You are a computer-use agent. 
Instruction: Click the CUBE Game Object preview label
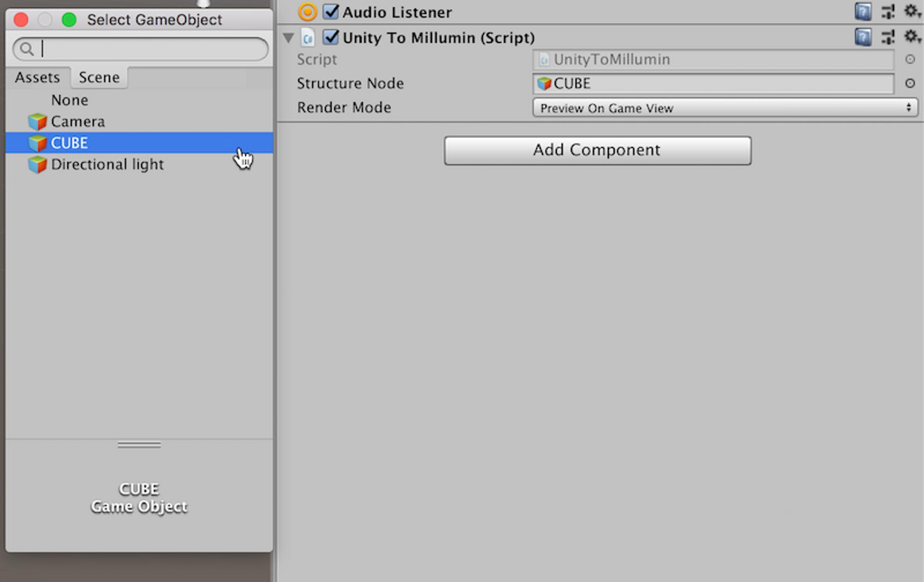click(139, 497)
